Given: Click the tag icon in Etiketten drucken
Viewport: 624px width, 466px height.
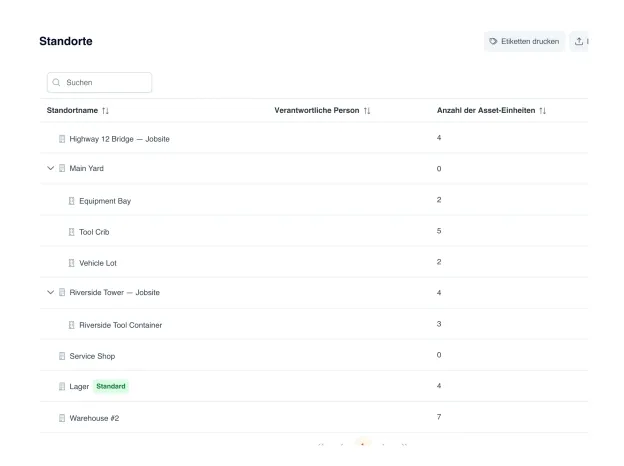Looking at the screenshot, I should 493,41.
